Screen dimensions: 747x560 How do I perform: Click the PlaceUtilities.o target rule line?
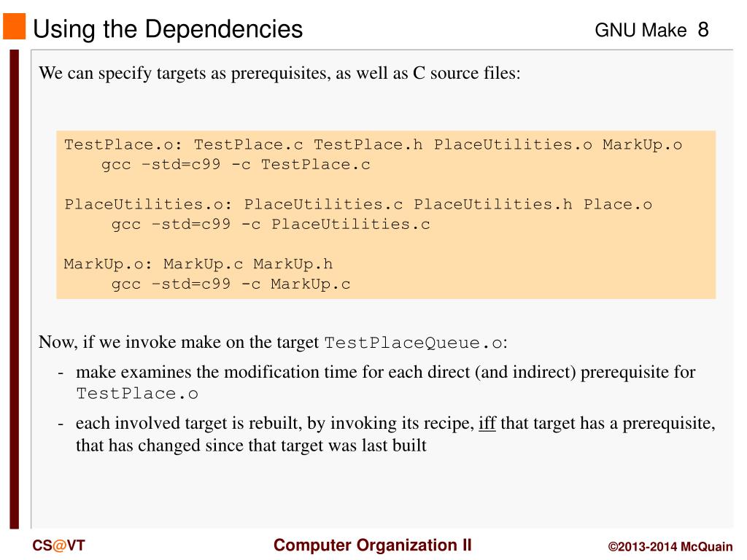pos(358,204)
